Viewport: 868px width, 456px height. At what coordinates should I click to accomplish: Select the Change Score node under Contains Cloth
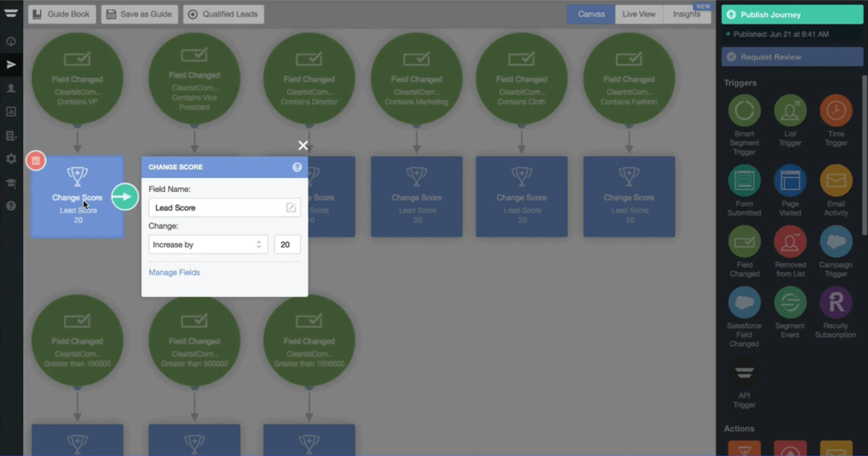(522, 197)
